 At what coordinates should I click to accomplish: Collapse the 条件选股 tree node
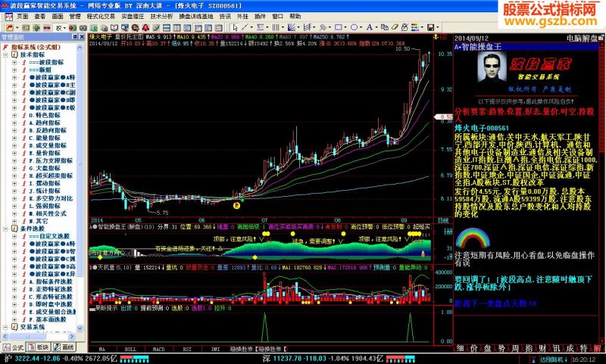point(6,229)
